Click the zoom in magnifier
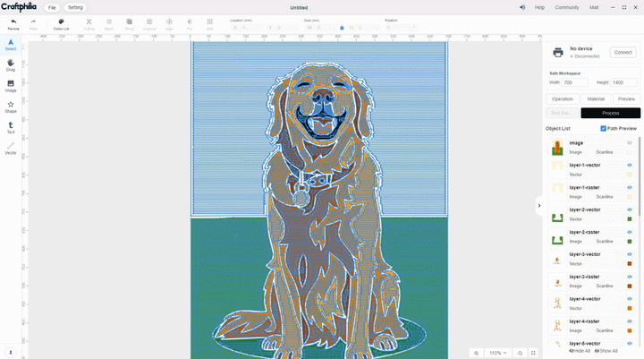Image resolution: width=644 pixels, height=359 pixels. [x=476, y=353]
